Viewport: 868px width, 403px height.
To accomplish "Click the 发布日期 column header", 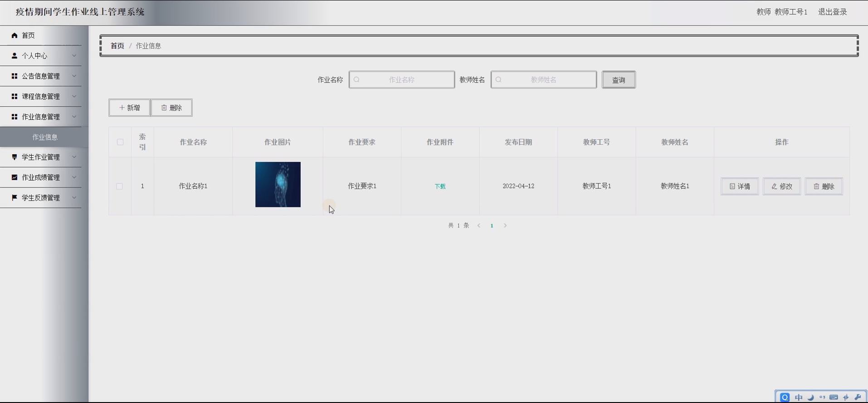I will 518,142.
